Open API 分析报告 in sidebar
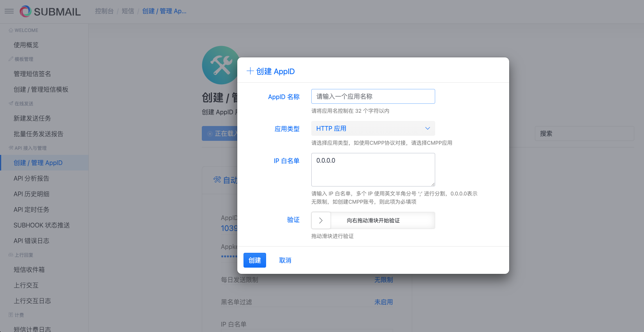 click(32, 178)
